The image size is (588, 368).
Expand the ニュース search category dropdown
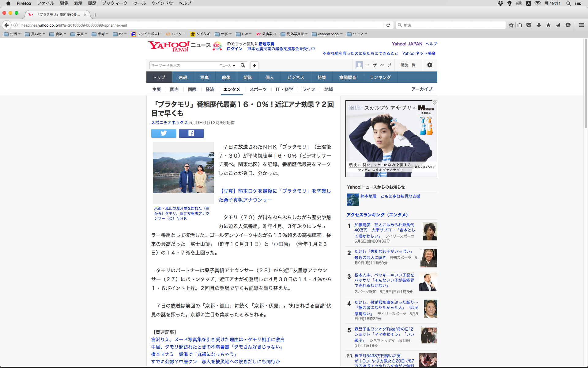(x=227, y=65)
